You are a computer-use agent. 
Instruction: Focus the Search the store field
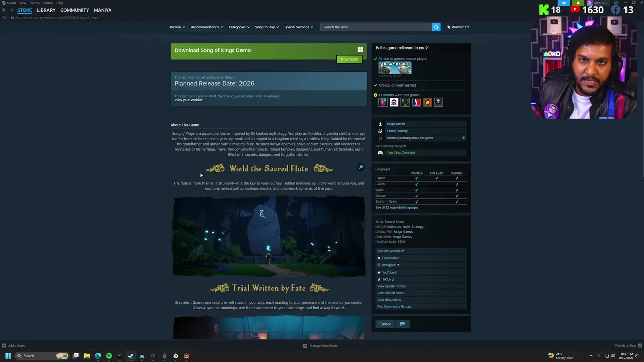[x=376, y=27]
